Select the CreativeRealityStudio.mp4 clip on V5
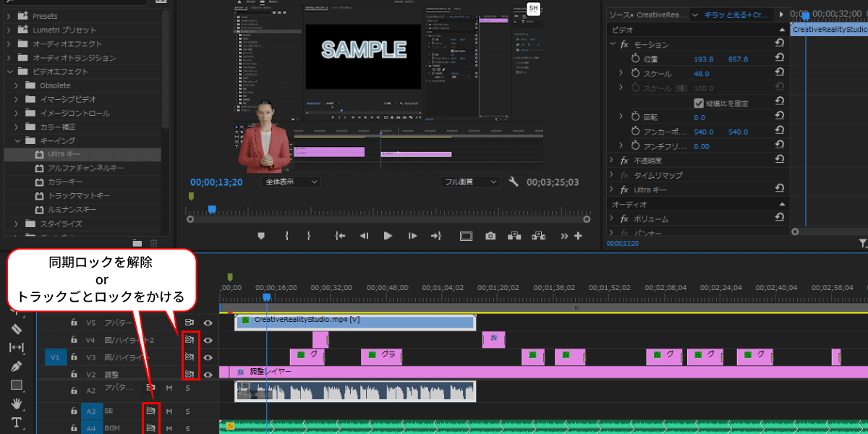Viewport: 868px width, 434px height. pos(355,322)
